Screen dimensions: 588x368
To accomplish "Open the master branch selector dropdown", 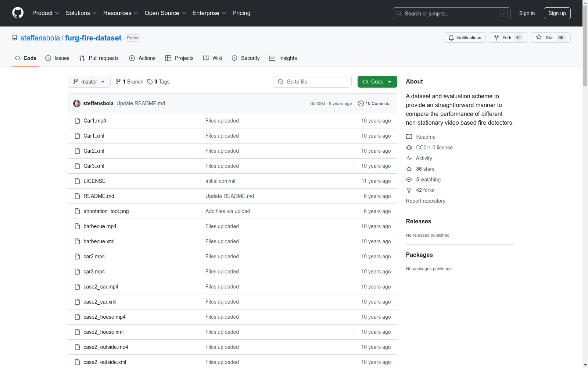I will click(x=89, y=82).
